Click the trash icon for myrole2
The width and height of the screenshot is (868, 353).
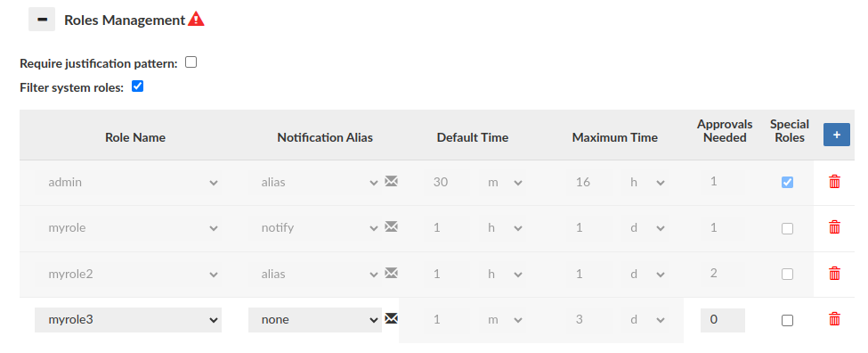pos(834,273)
